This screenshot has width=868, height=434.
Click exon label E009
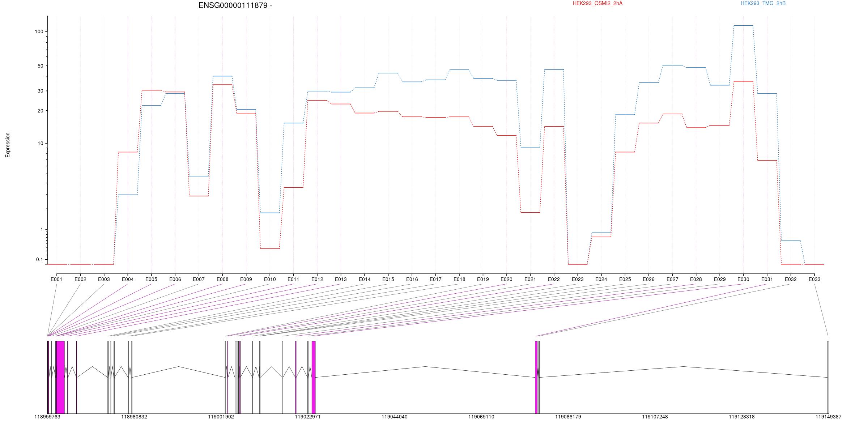[x=246, y=279]
